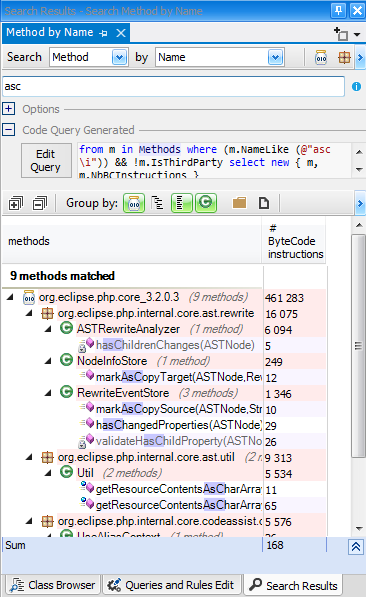Click the expand all results icon

[x=16, y=204]
